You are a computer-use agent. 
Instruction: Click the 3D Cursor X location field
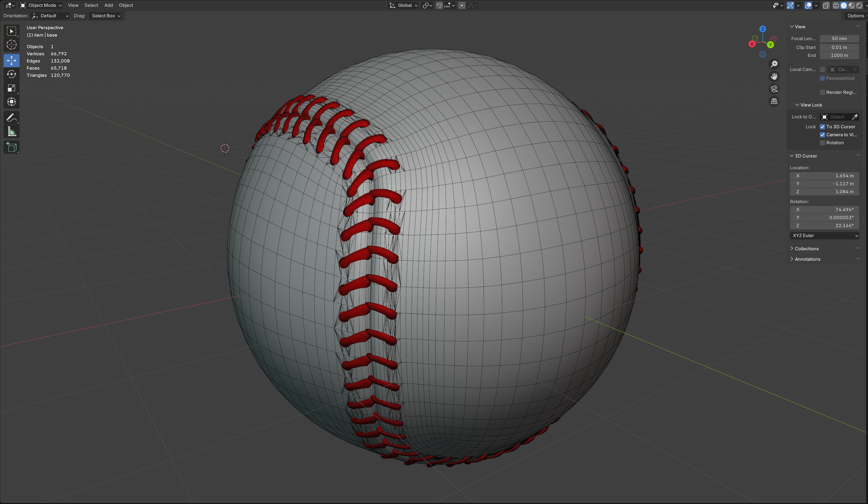[824, 176]
